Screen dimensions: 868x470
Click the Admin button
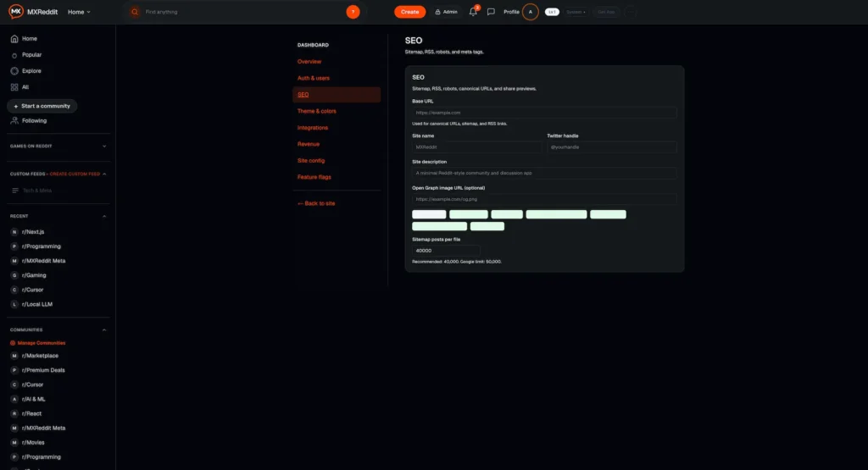coord(446,12)
